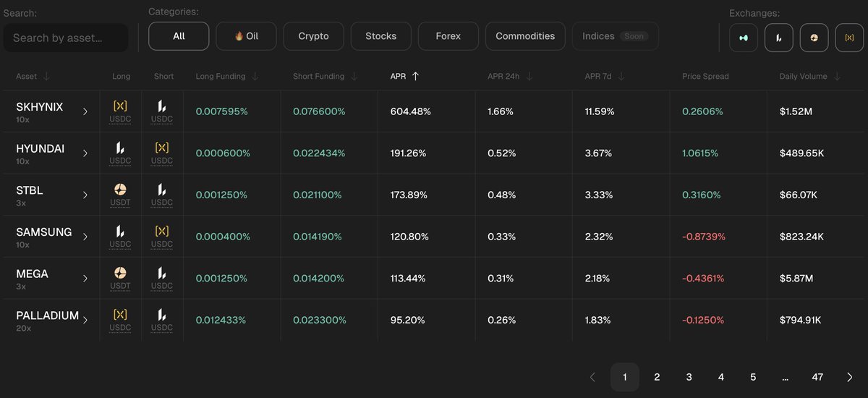
Task: Click the 0.012433% long funding value
Action: click(x=221, y=320)
